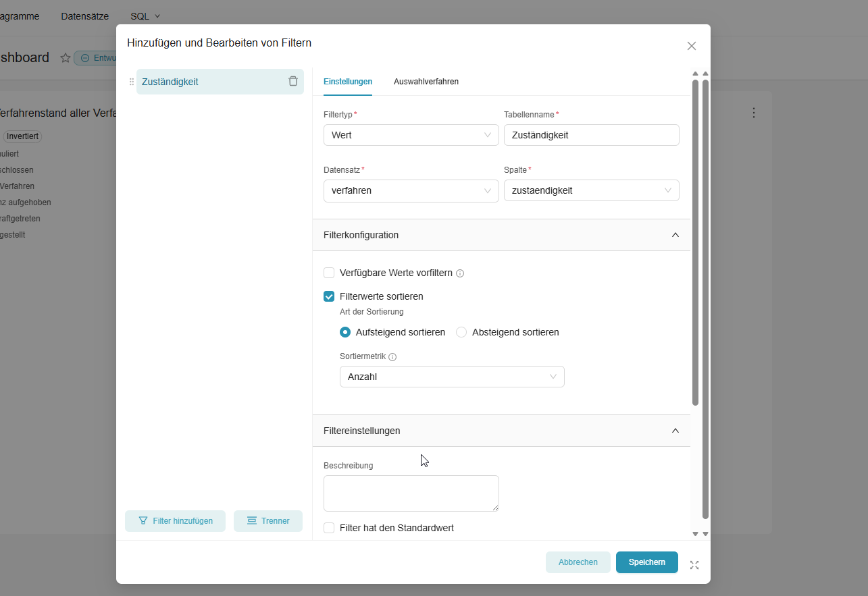
Task: Collapse the Filterkonfiguration section
Action: tap(675, 235)
